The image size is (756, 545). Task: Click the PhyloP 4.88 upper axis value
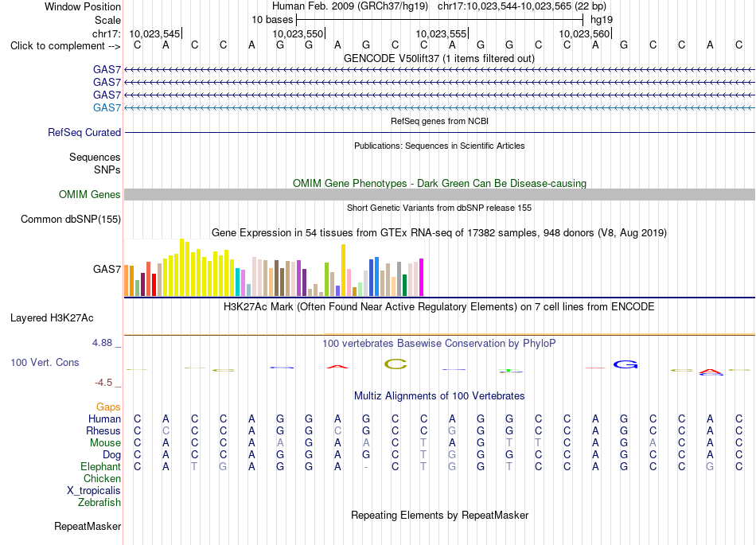[102, 343]
